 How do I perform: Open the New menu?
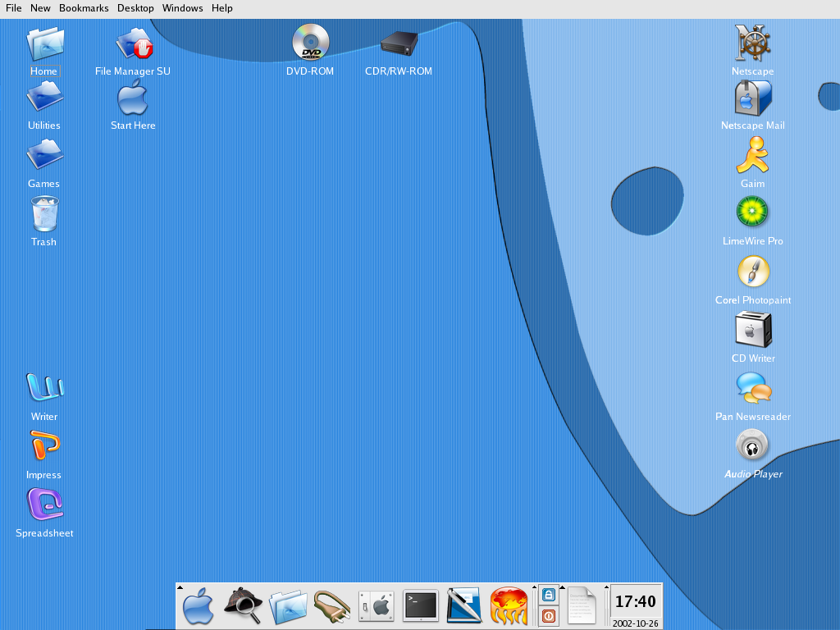(x=40, y=8)
